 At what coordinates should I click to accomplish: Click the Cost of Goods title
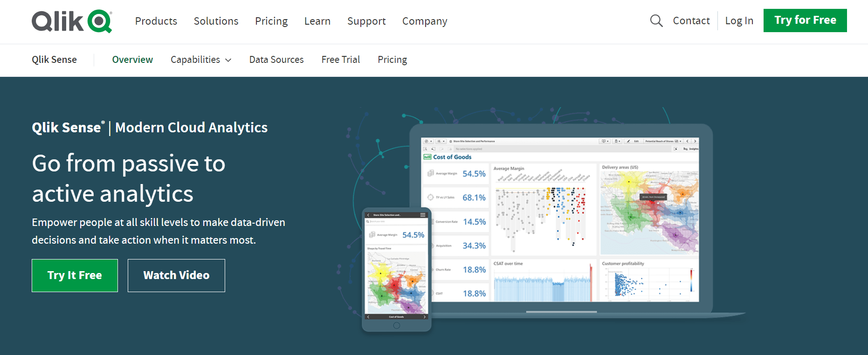[x=452, y=157]
